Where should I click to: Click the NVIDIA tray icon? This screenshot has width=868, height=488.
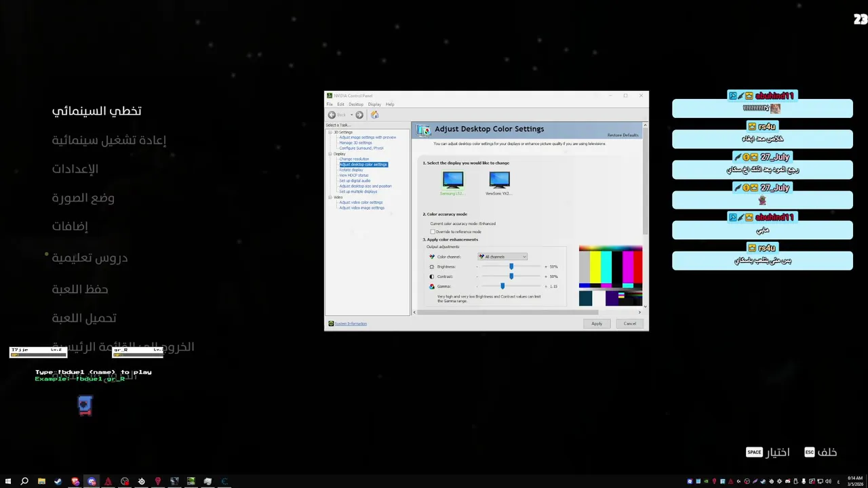[706, 481]
